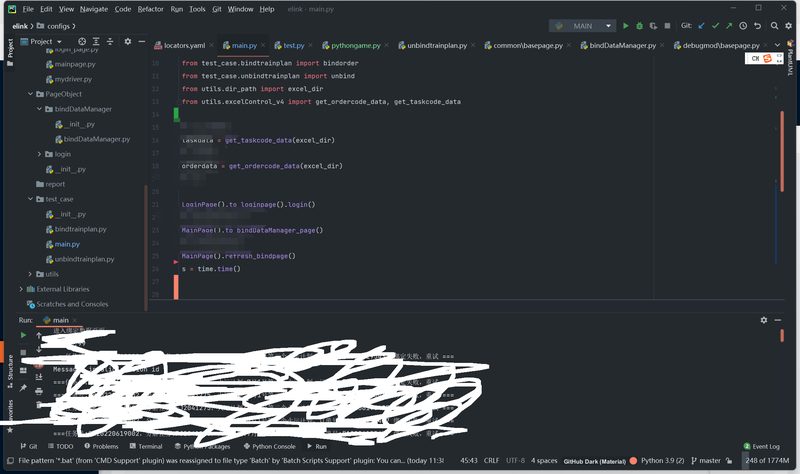Screen dimensions: 800x474
Task: Open the MAIN run configuration dropdown
Action: point(583,26)
